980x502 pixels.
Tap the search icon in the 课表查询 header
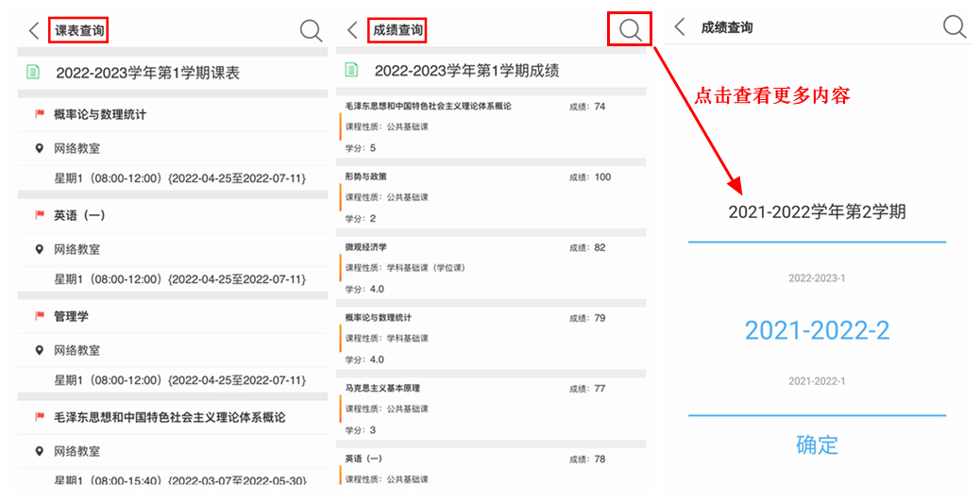coord(311,31)
